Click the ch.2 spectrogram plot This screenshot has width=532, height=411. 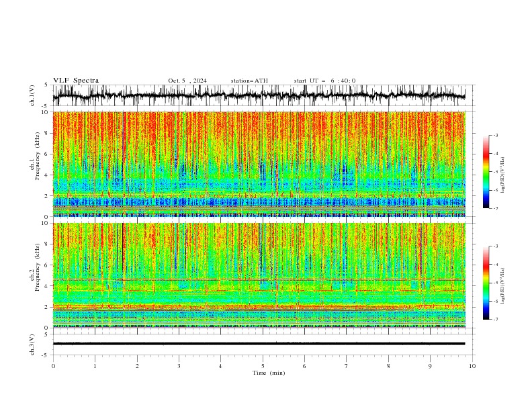coord(259,275)
